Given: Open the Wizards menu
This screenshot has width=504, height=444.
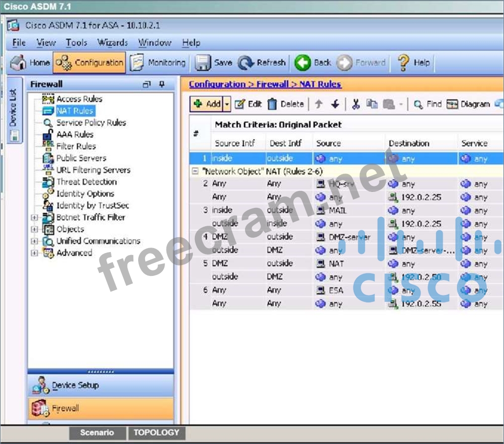Looking at the screenshot, I should point(112,43).
